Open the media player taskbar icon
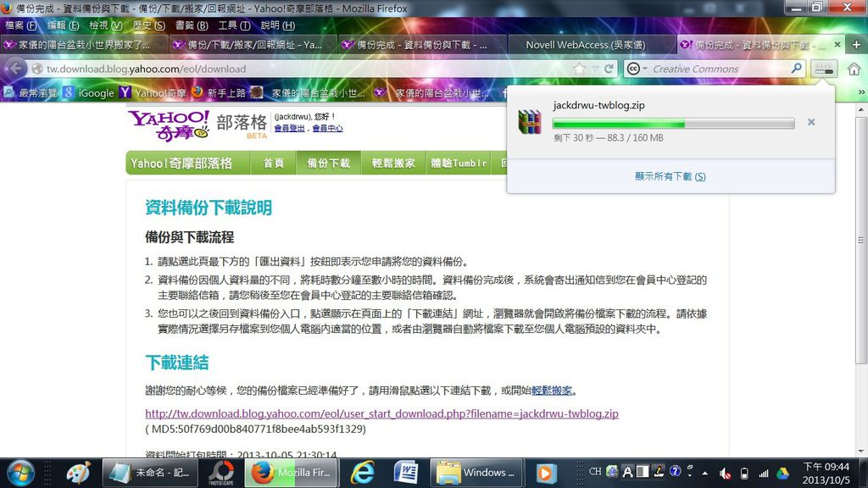 (x=545, y=473)
